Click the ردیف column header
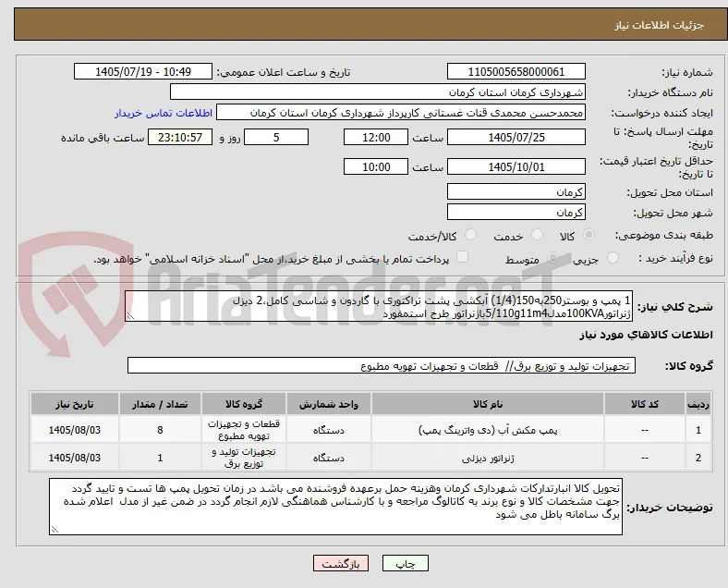This screenshot has width=728, height=588. (698, 404)
